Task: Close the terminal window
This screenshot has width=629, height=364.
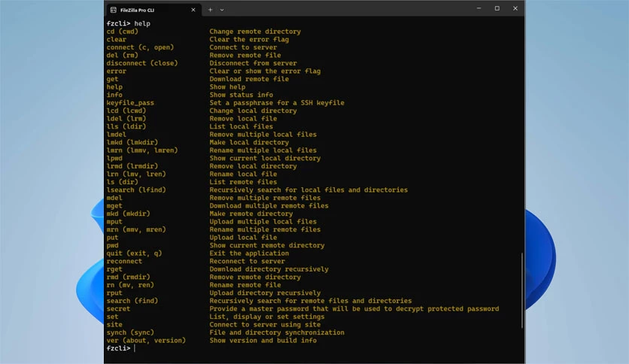Action: (515, 8)
